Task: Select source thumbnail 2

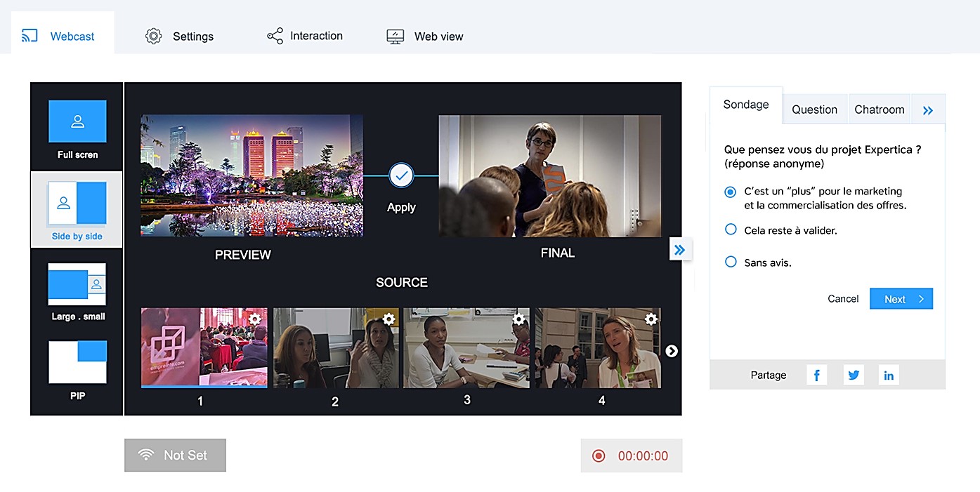Action: coord(336,347)
